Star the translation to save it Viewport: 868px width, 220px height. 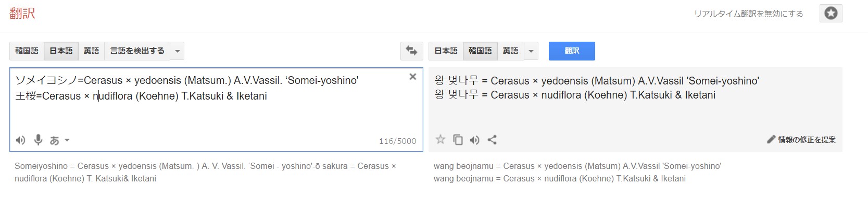click(441, 139)
